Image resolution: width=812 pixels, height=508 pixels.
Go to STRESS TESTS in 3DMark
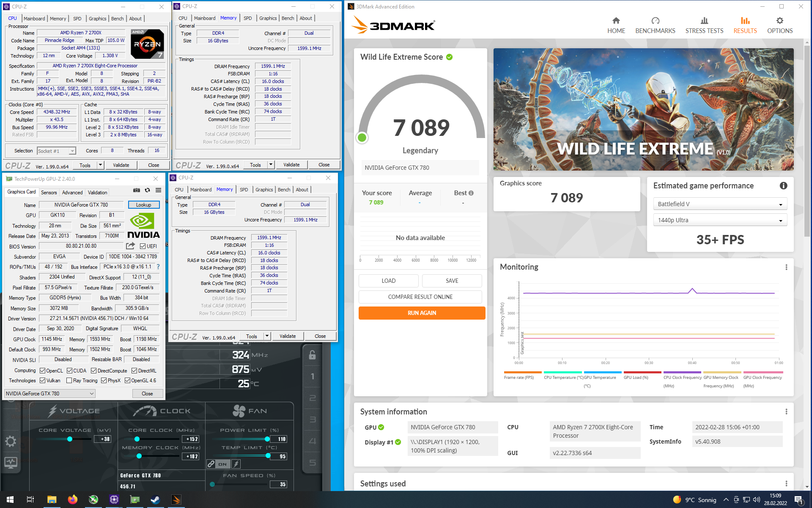pos(704,25)
